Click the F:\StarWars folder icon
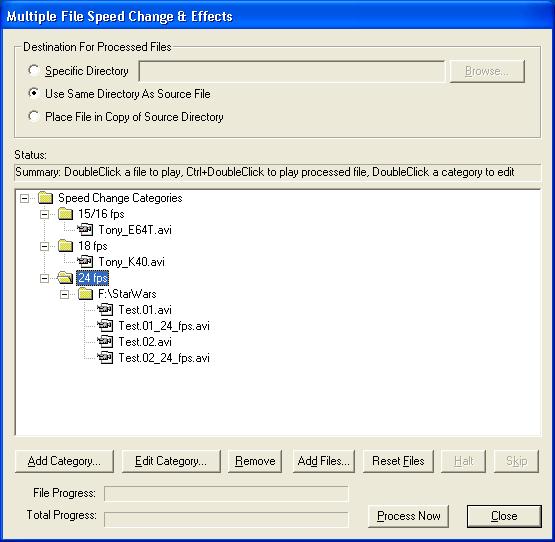Image resolution: width=555 pixels, height=542 pixels. click(85, 293)
